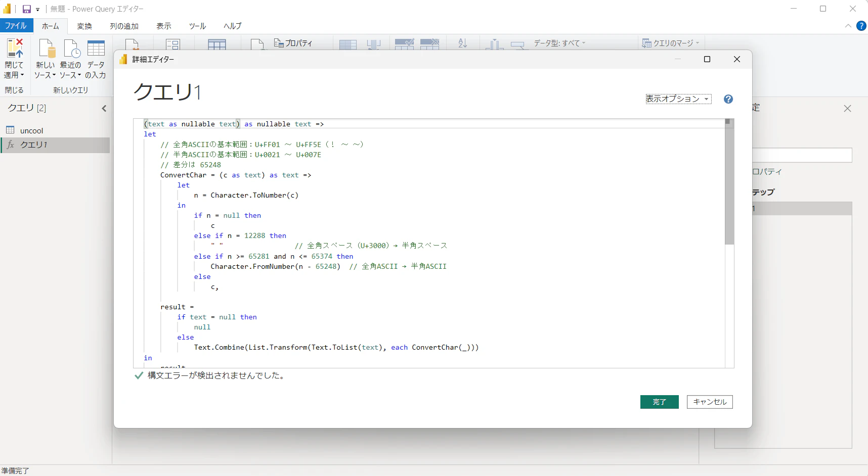Switch to the 表示 ribbon tab
The image size is (868, 476).
coord(164,26)
